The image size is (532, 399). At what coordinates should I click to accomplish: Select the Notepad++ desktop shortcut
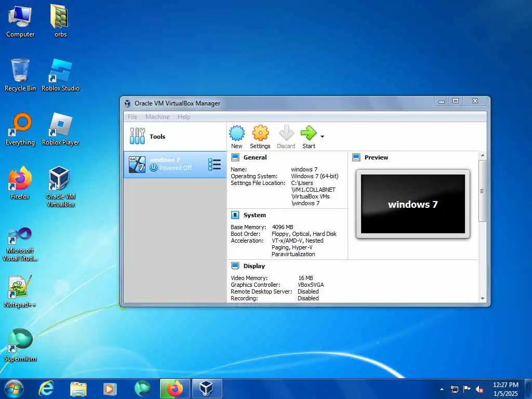tap(20, 291)
